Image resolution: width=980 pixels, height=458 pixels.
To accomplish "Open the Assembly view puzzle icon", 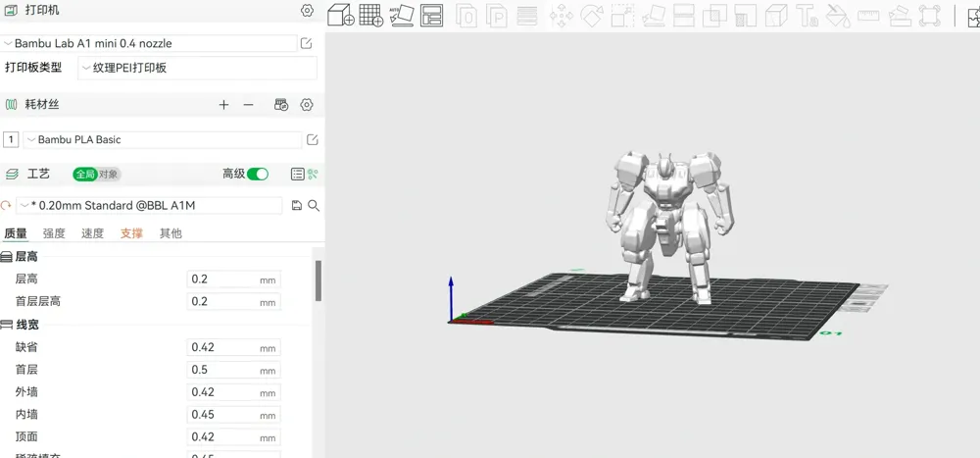I will [x=974, y=16].
